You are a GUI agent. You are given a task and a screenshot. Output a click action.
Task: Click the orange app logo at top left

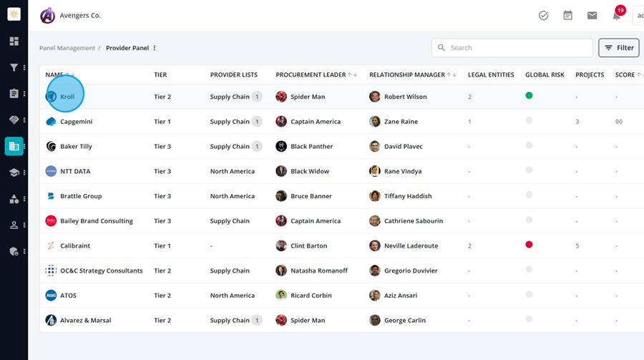point(14,14)
